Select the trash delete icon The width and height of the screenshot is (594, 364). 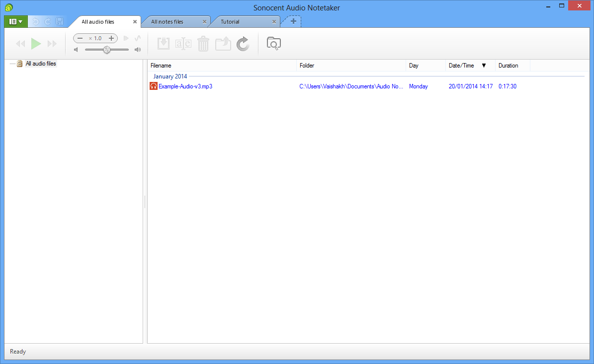pyautogui.click(x=203, y=43)
